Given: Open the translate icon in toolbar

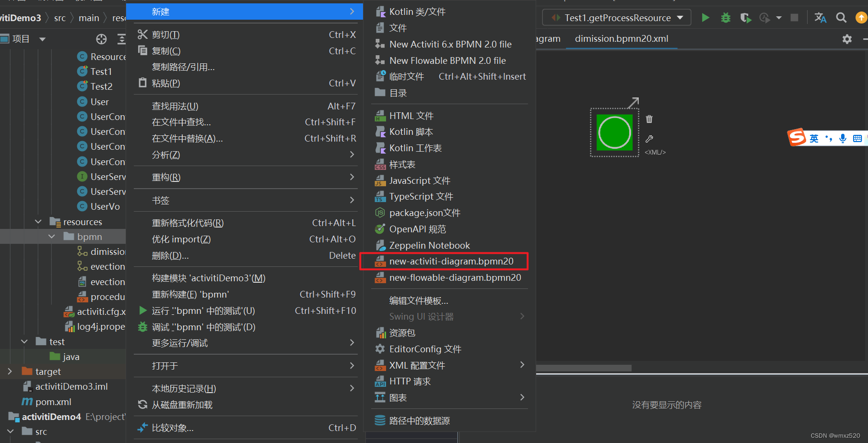Looking at the screenshot, I should click(x=821, y=18).
